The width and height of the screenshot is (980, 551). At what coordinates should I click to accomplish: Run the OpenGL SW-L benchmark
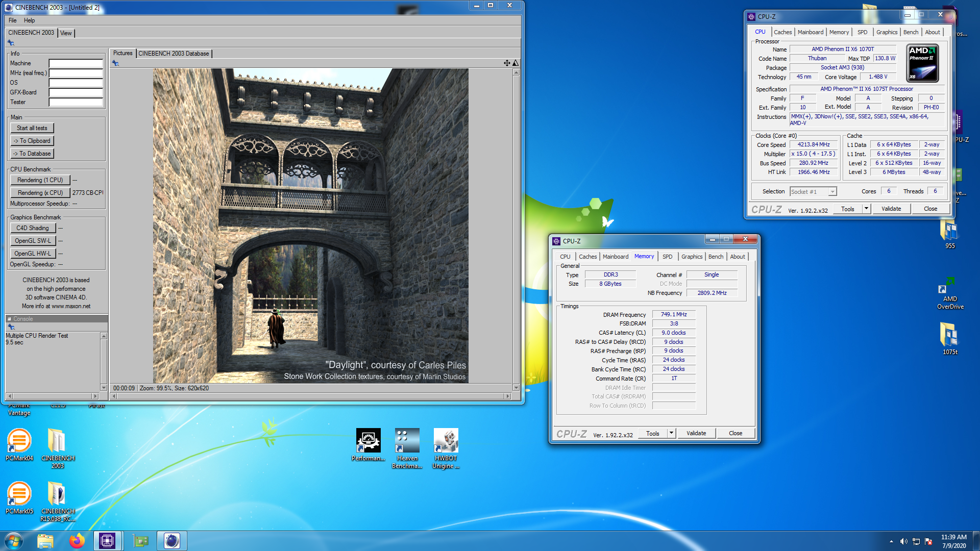(33, 241)
